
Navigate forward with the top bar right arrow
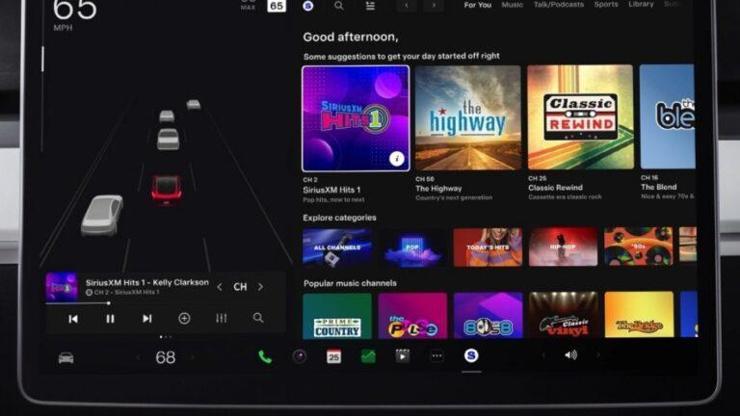(434, 6)
